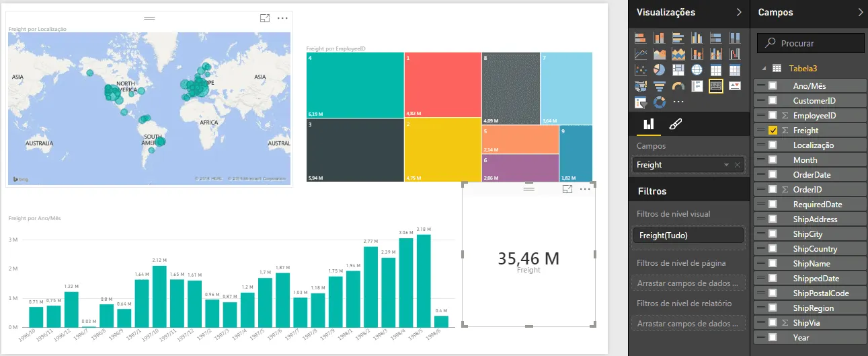Select the donut chart visualization icon

point(659,102)
